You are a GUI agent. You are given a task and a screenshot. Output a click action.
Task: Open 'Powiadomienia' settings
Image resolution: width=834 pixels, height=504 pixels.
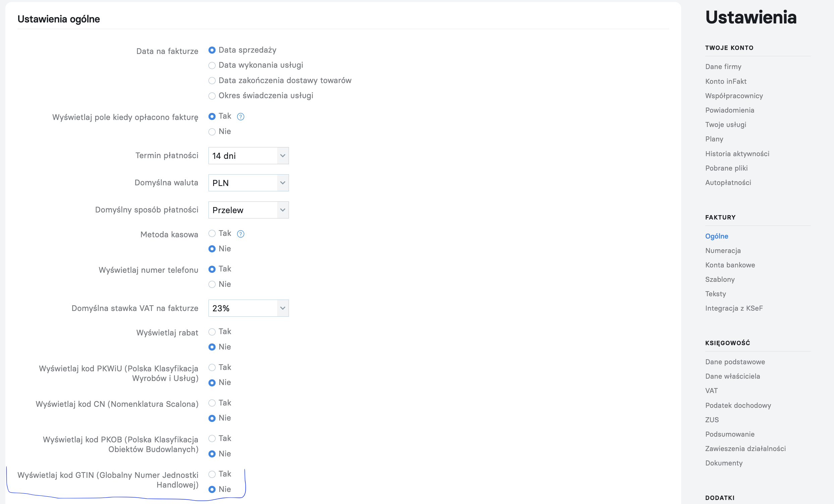729,110
